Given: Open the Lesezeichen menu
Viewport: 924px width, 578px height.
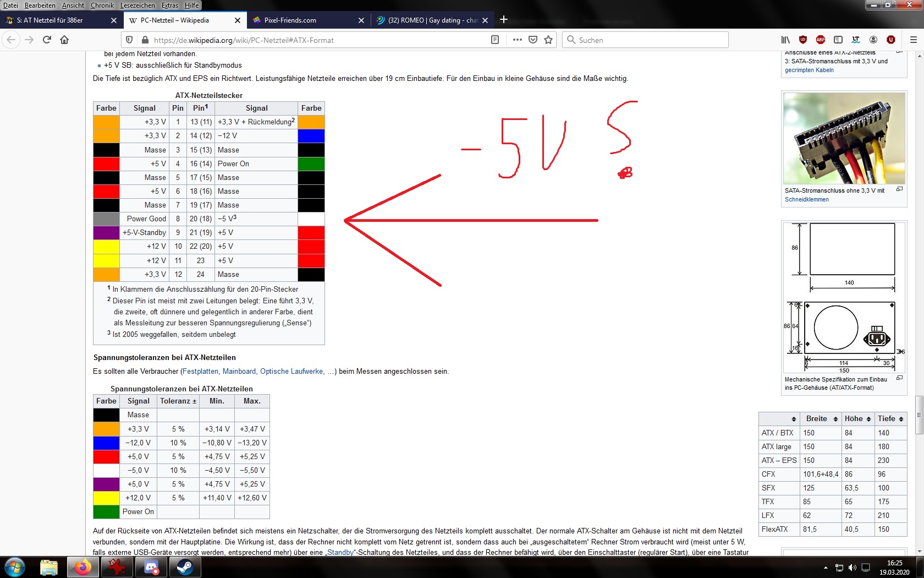Looking at the screenshot, I should tap(137, 6).
